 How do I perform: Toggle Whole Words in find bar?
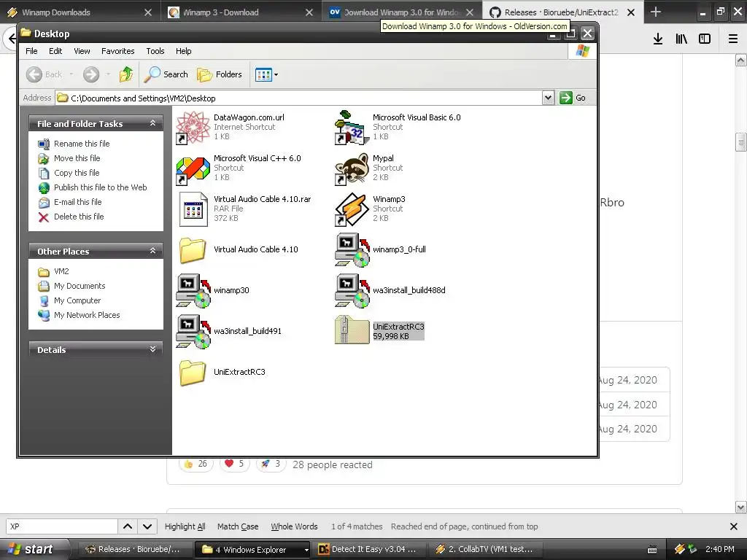[x=295, y=526]
